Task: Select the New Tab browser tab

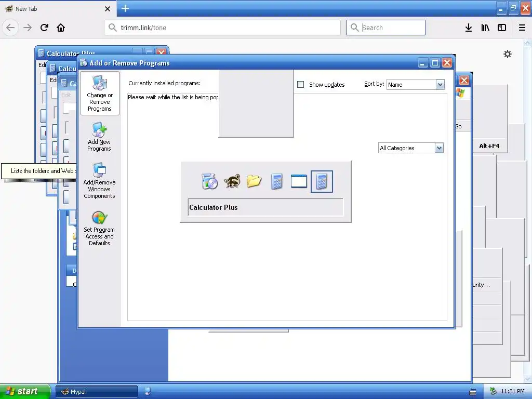Action: tap(58, 9)
